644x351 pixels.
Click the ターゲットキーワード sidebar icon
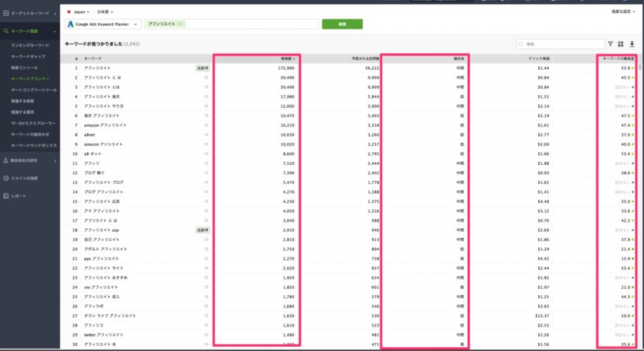coord(6,14)
